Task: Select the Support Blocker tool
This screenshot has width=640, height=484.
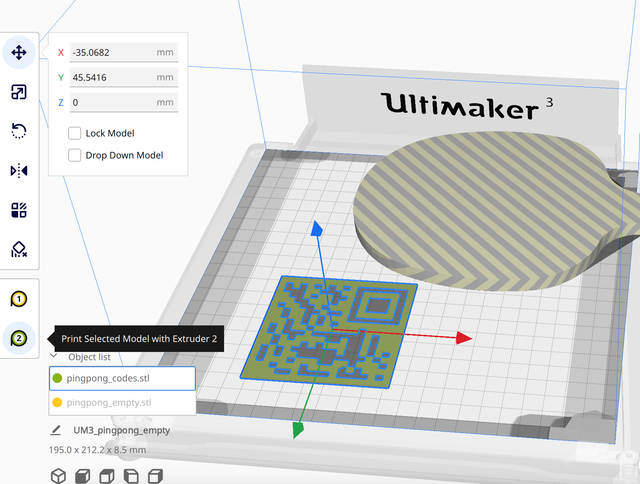Action: pyautogui.click(x=19, y=249)
